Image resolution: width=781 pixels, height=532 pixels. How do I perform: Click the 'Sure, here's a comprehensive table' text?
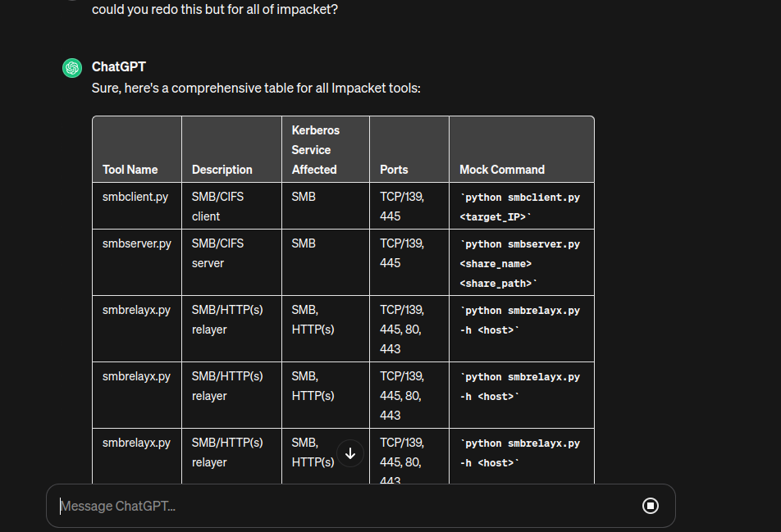(x=256, y=88)
